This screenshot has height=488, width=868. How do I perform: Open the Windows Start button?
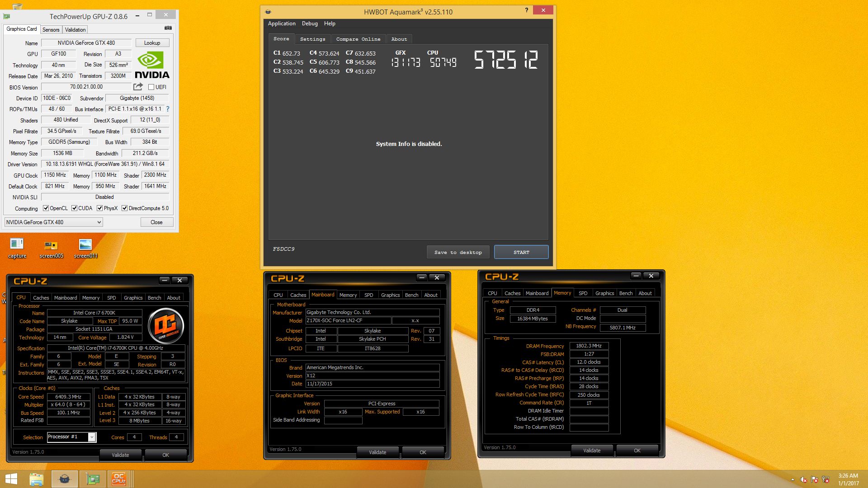11,479
